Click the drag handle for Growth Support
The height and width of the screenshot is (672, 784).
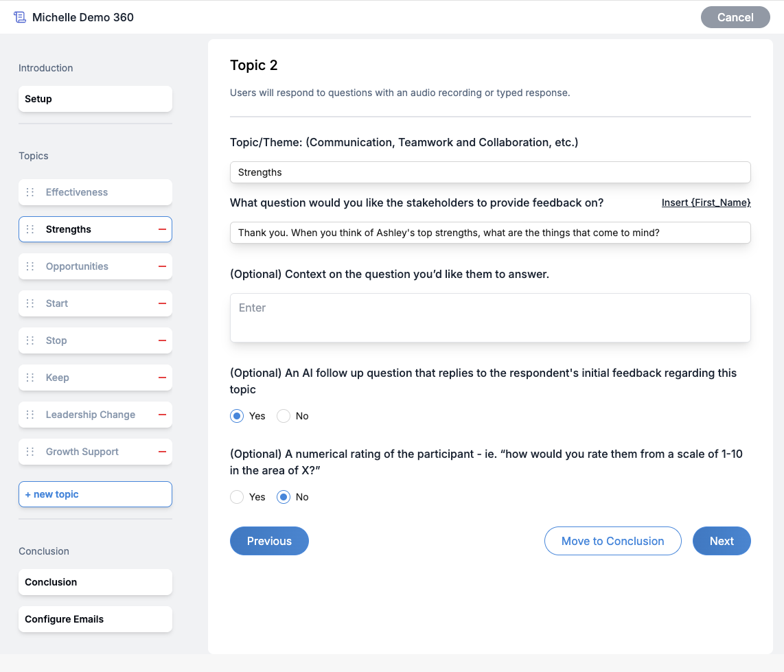[x=30, y=452]
